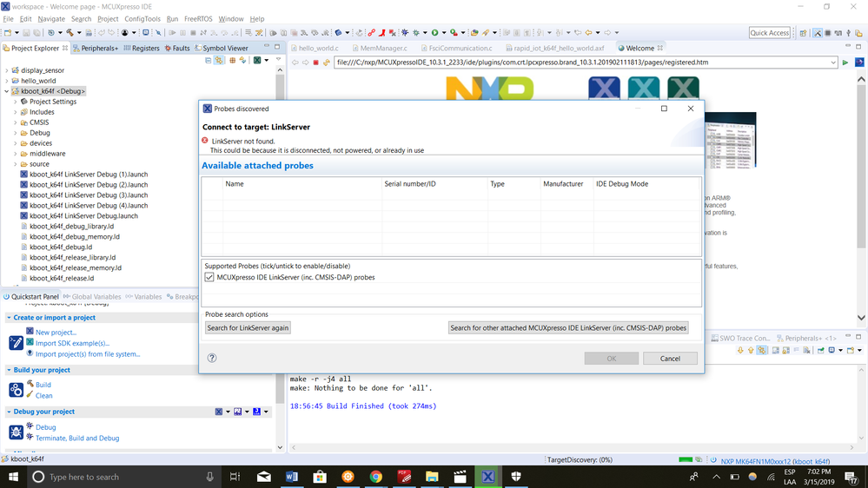
Task: Open the Navigate menu
Action: point(51,19)
